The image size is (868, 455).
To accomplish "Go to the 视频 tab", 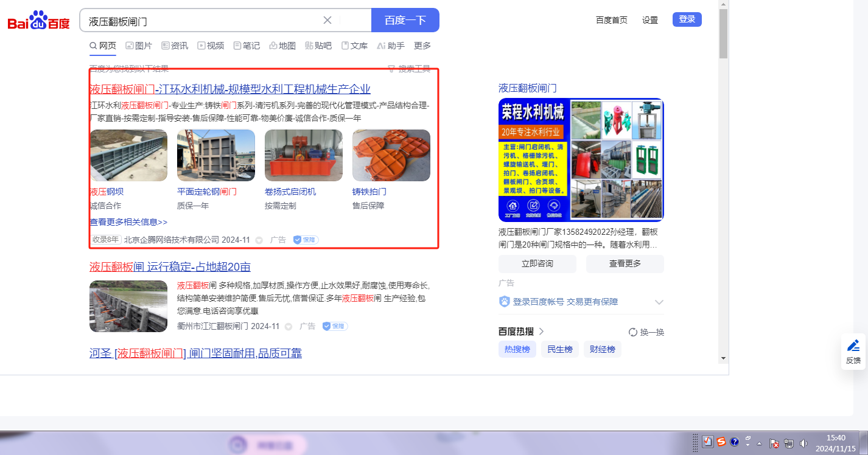I will tap(211, 46).
